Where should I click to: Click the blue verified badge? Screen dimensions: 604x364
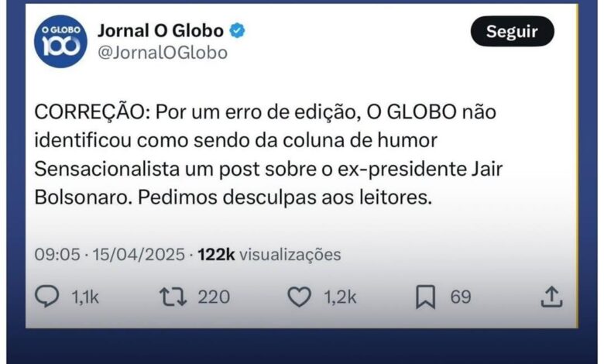point(239,31)
